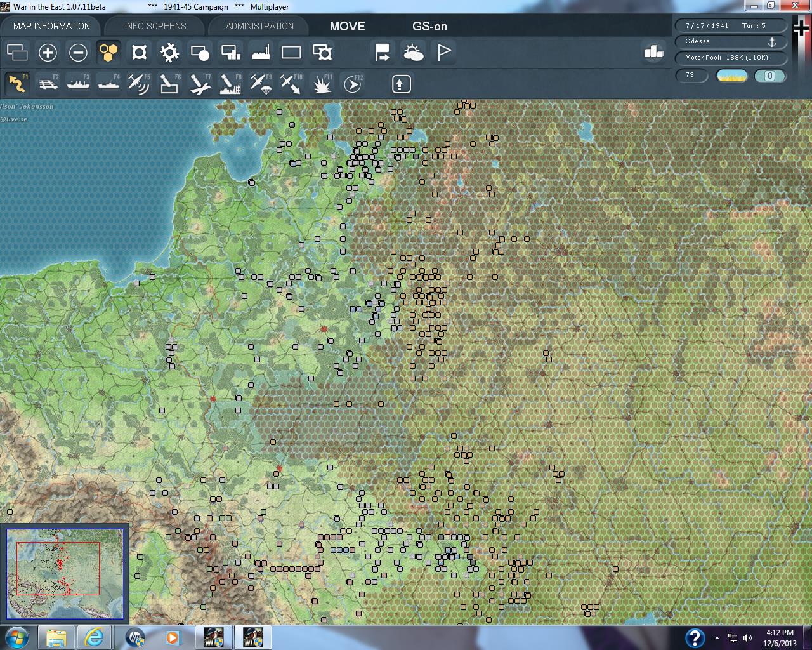Screen dimensions: 812x650
Task: Select F11 explosion mode icon
Action: 322,84
